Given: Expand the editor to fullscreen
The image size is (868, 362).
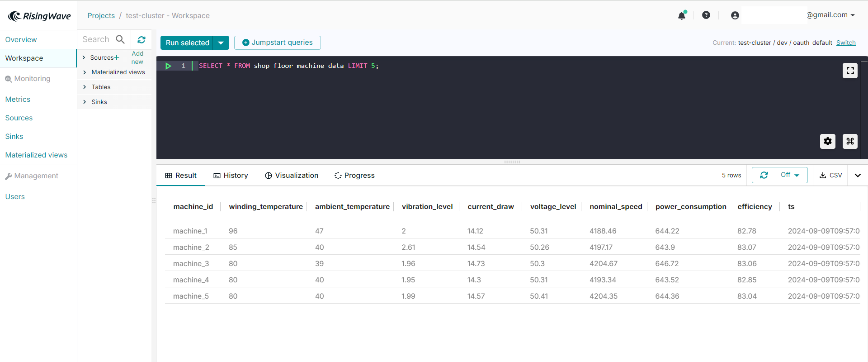Looking at the screenshot, I should [850, 71].
